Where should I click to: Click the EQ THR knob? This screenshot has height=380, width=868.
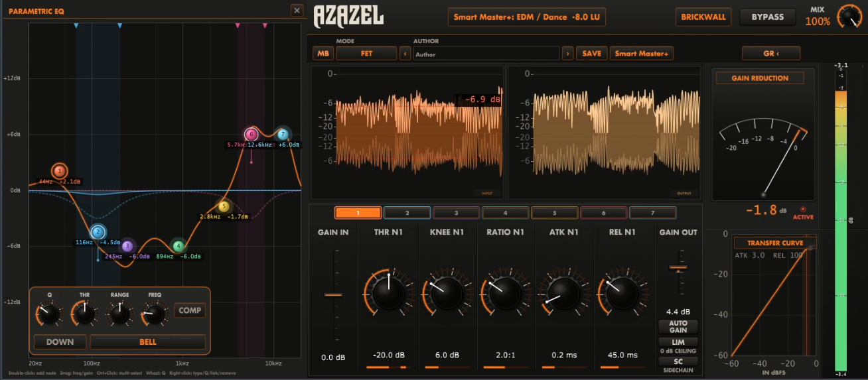84,314
